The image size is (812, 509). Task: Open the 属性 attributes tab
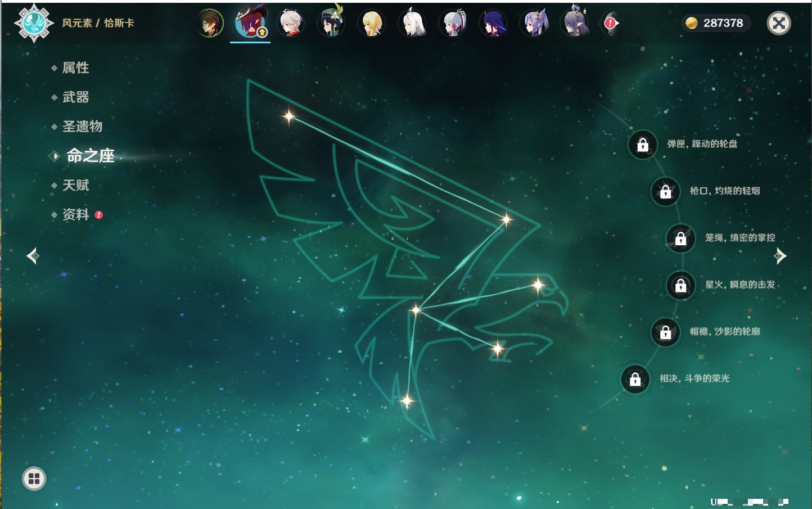75,68
